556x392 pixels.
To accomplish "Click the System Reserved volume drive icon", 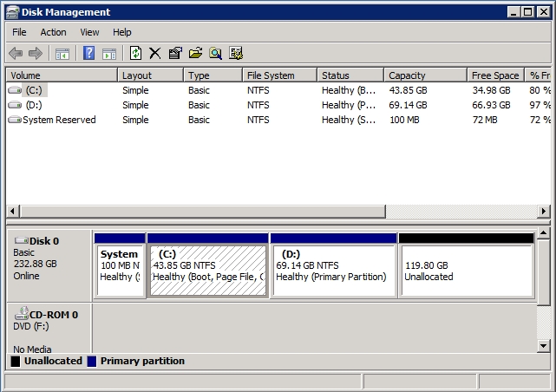I will (15, 120).
